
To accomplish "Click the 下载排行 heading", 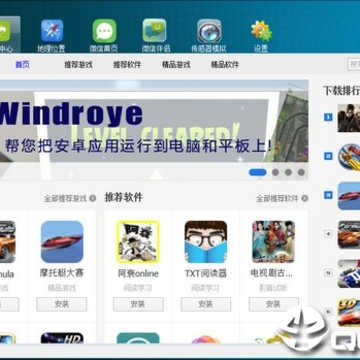I will [341, 90].
